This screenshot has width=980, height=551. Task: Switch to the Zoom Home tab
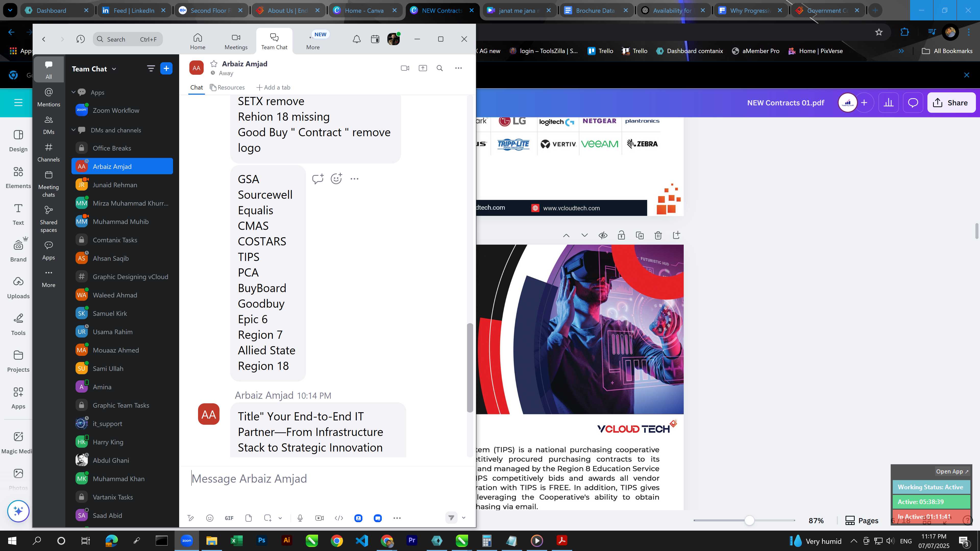point(198,41)
